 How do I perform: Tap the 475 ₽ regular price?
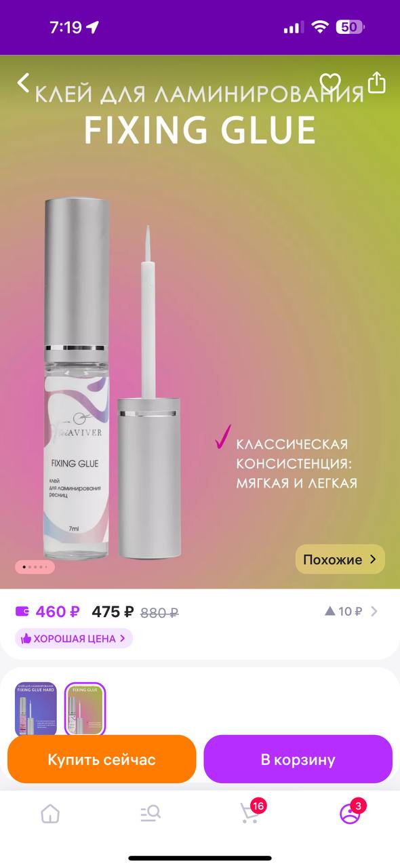click(x=113, y=612)
